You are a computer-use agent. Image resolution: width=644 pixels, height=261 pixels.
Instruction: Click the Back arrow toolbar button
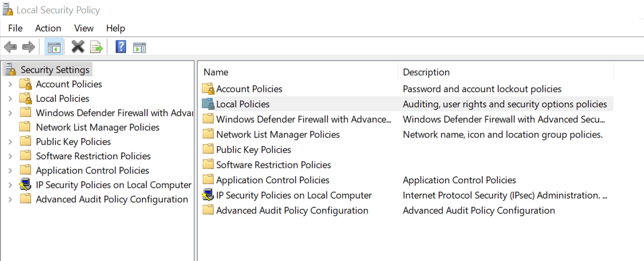[10, 47]
